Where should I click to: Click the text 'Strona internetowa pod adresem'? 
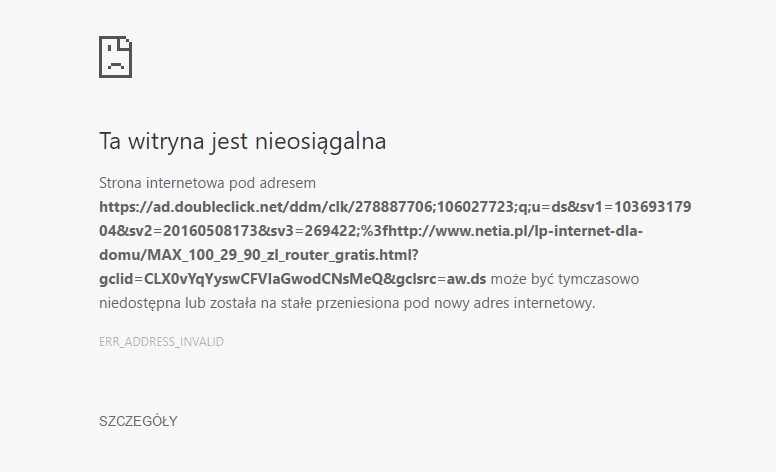tap(207, 183)
